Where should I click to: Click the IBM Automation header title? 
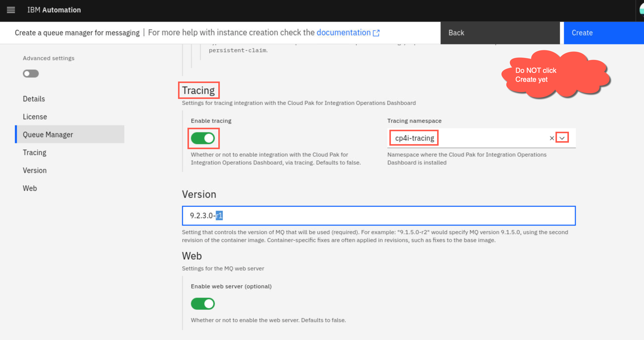point(54,10)
